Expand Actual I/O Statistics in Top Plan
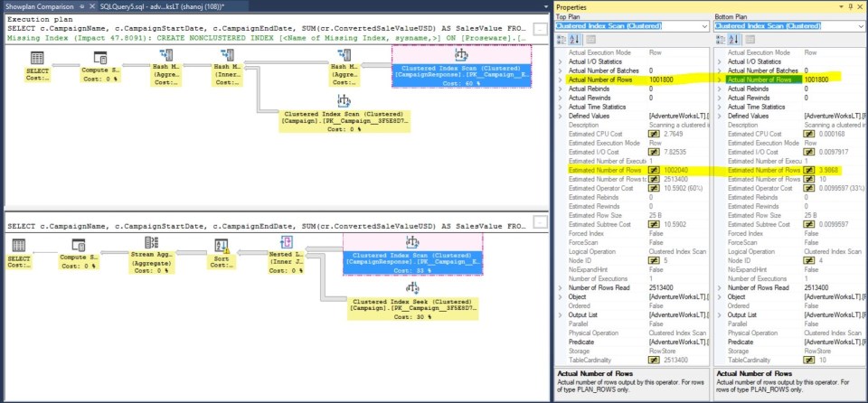Viewport: 868px width, 403px height. (x=561, y=61)
